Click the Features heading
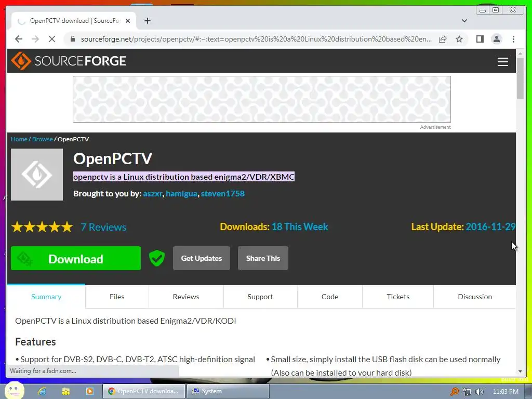This screenshot has height=399, width=532. click(x=36, y=342)
